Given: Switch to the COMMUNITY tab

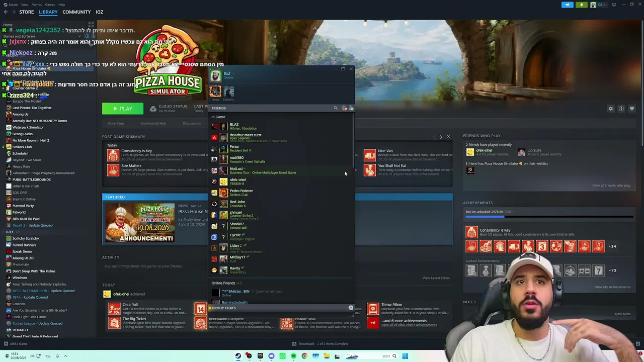Looking at the screenshot, I should coord(76,12).
